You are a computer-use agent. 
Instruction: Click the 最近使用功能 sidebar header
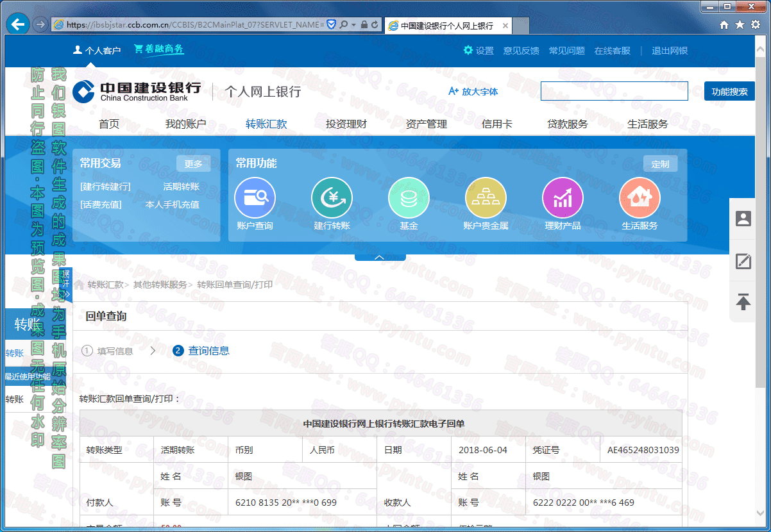(28, 376)
